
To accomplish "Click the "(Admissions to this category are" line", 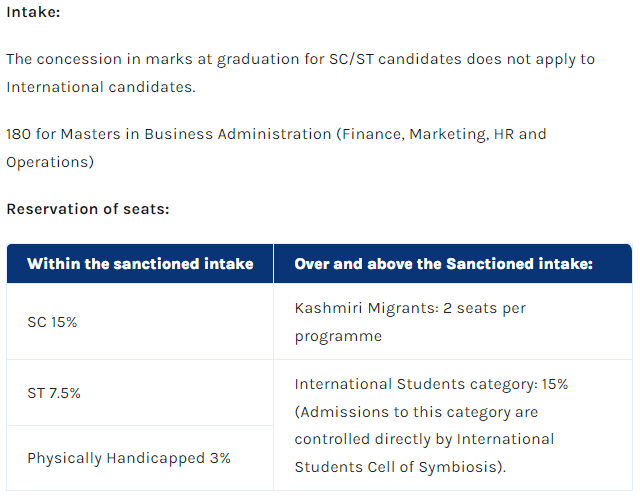I will (x=416, y=412).
